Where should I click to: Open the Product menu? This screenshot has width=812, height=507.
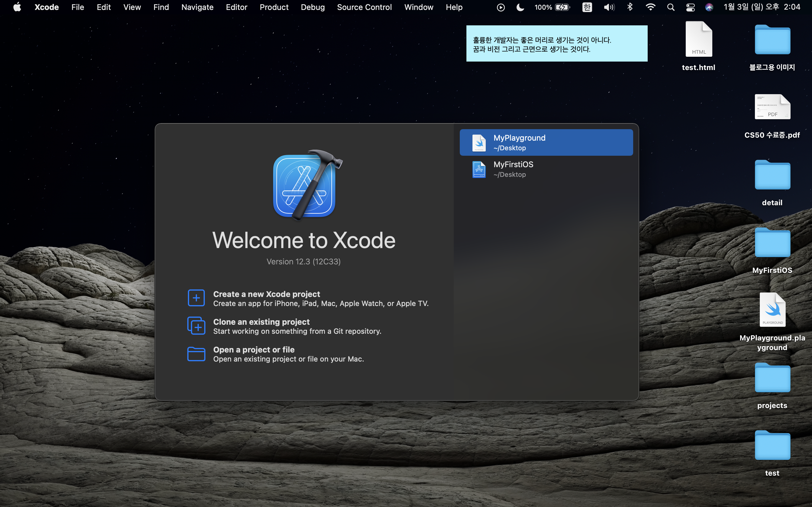[x=274, y=7]
